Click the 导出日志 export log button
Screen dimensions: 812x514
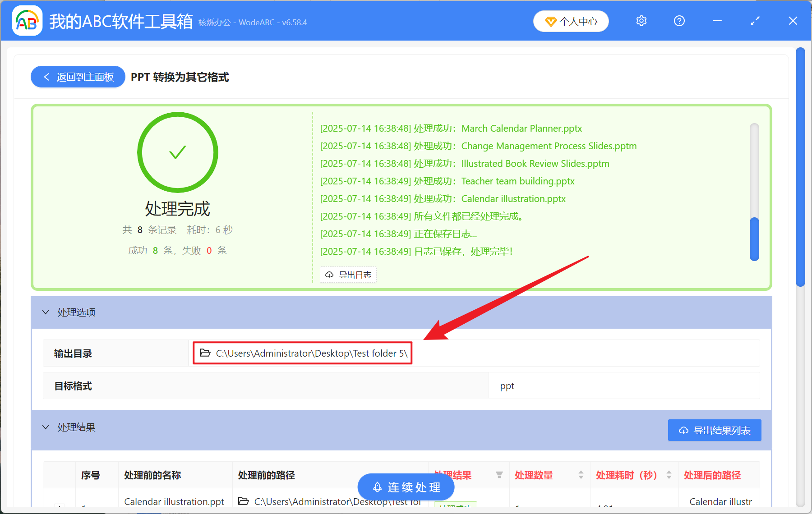tap(348, 275)
